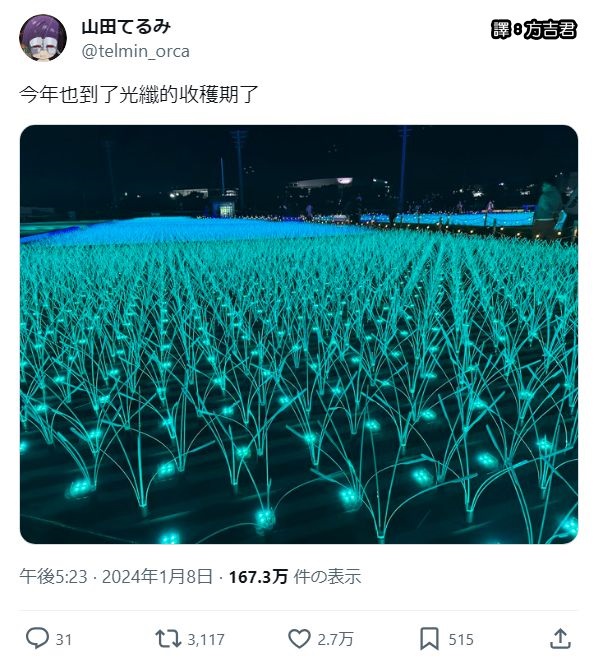The height and width of the screenshot is (667, 598).
Task: Open the share upload icon
Action: coord(560,638)
